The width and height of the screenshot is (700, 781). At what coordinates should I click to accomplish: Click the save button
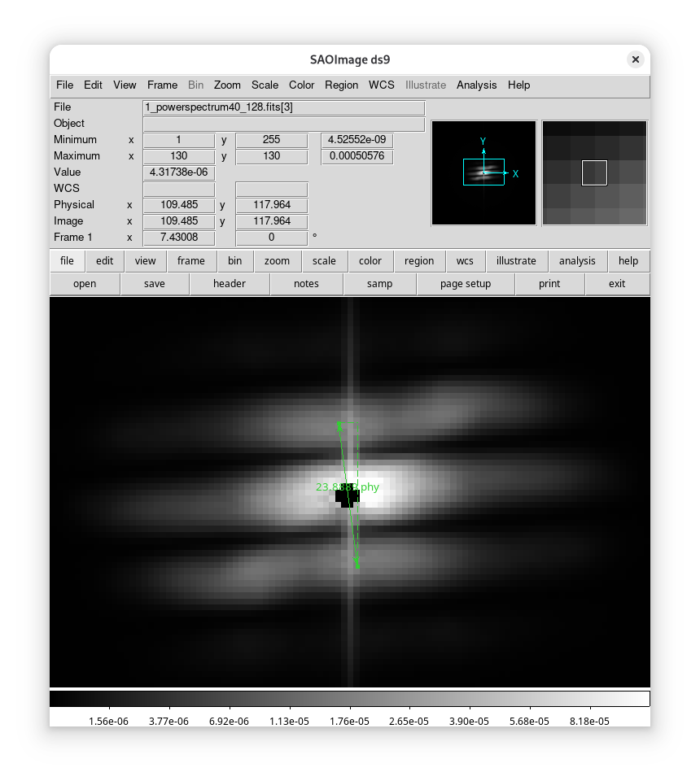[x=154, y=284]
